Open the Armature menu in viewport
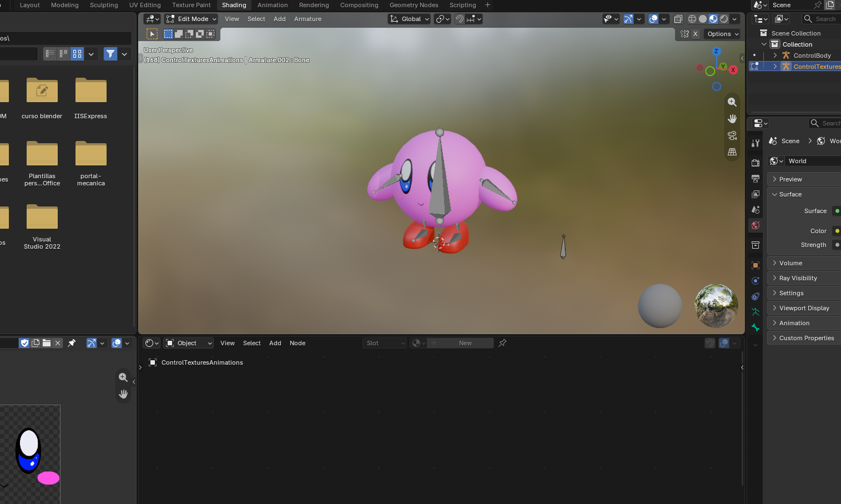Image resolution: width=841 pixels, height=504 pixels. click(308, 19)
